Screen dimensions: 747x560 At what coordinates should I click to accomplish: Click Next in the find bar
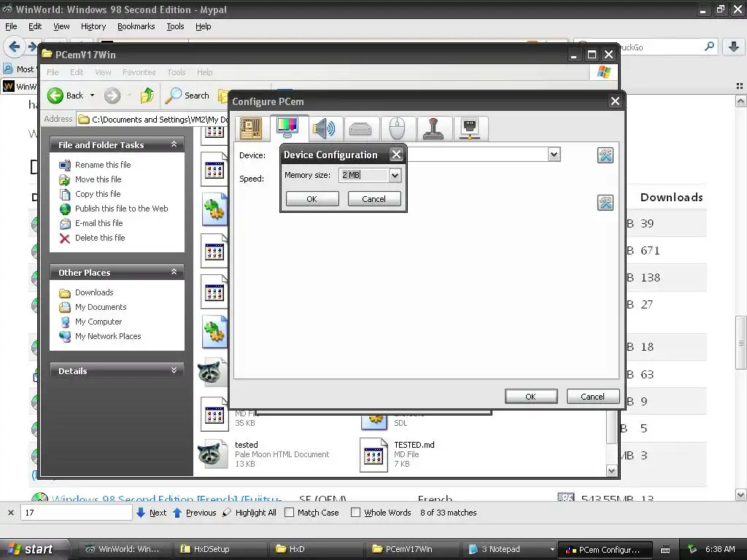click(152, 513)
